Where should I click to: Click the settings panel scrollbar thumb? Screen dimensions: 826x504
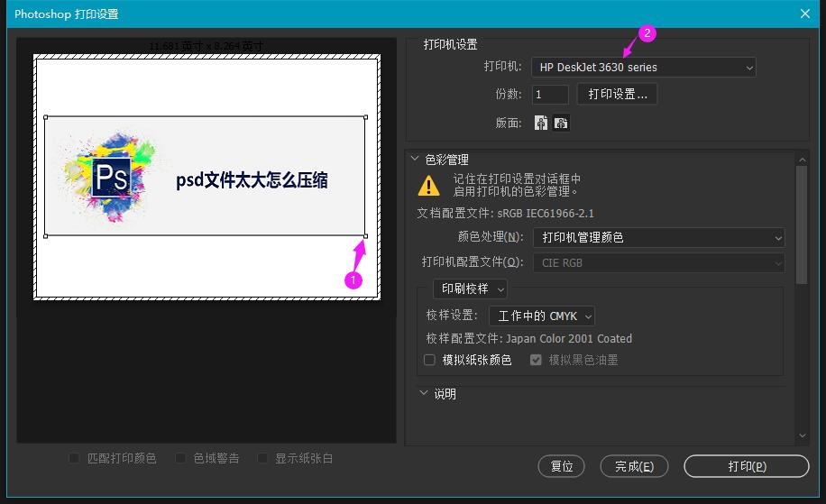coord(802,225)
